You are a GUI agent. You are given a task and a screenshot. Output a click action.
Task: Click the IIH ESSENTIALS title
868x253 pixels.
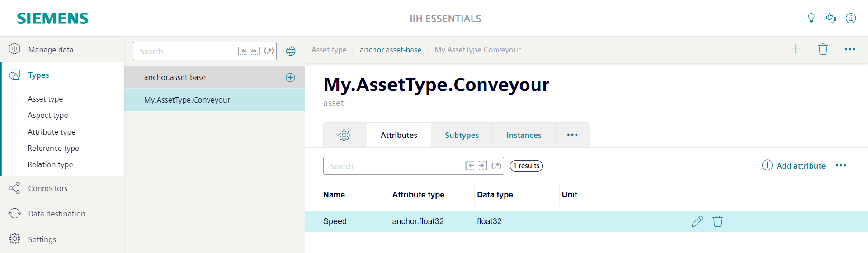tap(445, 19)
